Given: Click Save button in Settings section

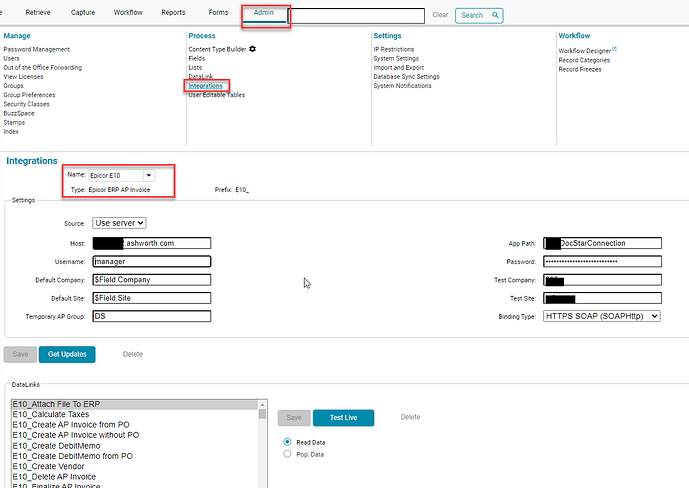Looking at the screenshot, I should tap(20, 354).
